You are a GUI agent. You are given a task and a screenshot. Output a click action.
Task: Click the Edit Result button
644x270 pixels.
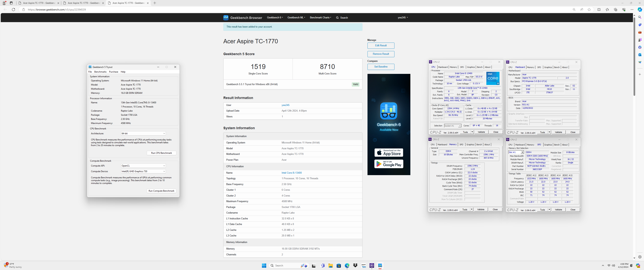(x=381, y=46)
